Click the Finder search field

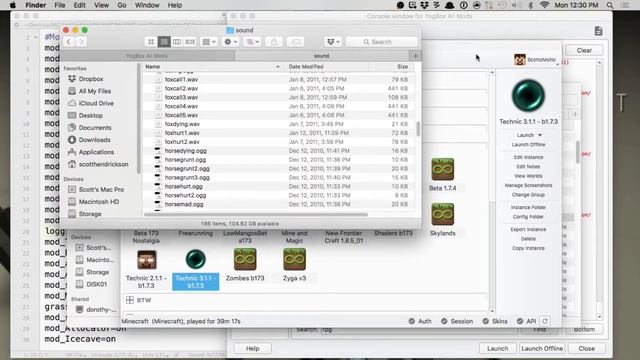pyautogui.click(x=382, y=42)
